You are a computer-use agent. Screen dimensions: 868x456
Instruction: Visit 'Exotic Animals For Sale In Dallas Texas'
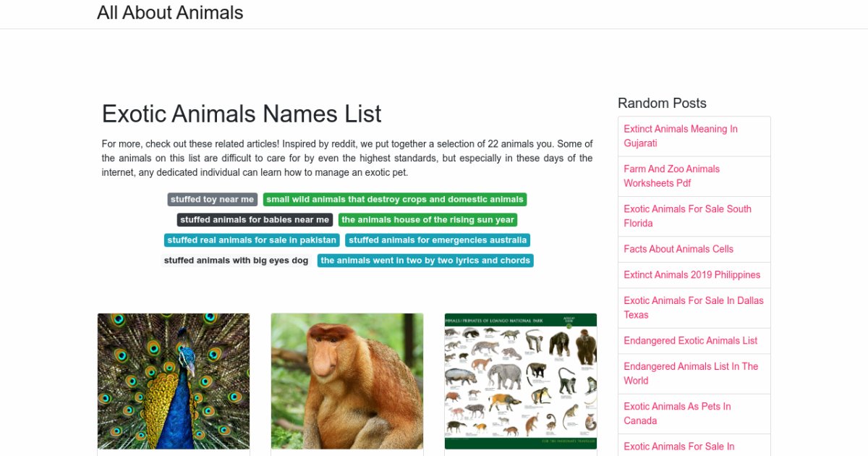(x=693, y=308)
